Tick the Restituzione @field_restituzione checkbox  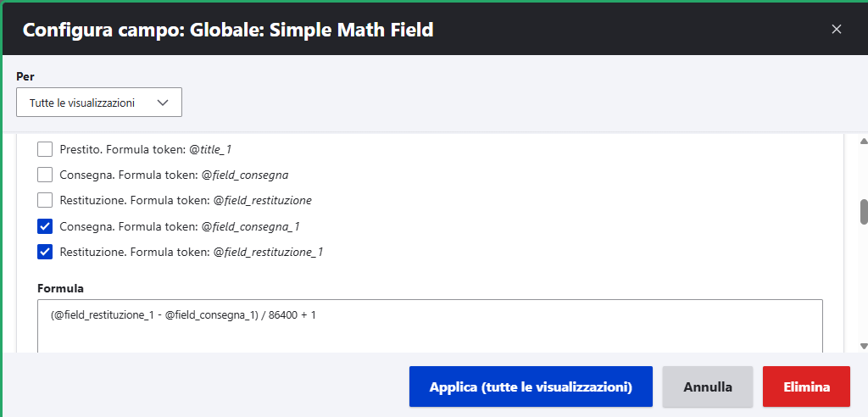46,201
